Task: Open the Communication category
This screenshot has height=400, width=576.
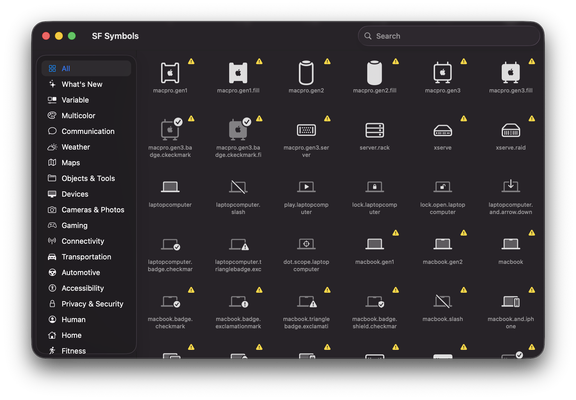Action: click(x=86, y=131)
